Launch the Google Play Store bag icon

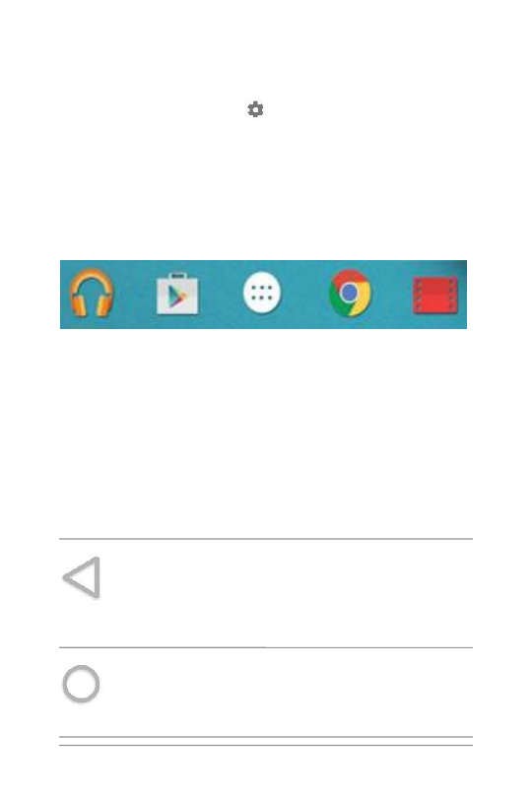click(177, 294)
